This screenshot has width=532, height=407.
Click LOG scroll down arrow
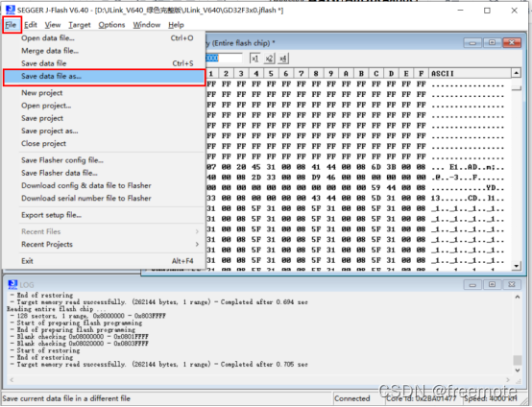tap(518, 371)
